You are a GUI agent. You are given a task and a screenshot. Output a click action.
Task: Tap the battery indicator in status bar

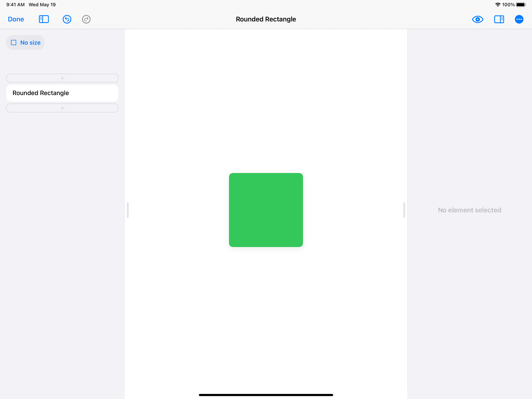(521, 4)
